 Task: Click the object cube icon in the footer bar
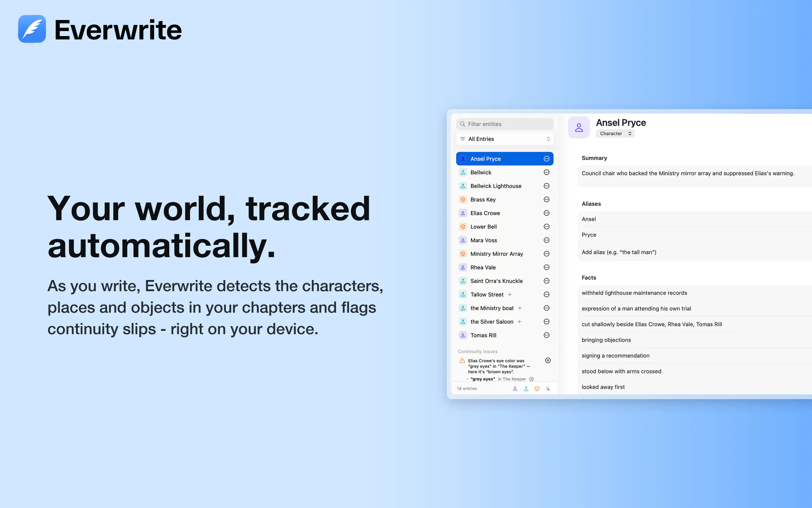click(537, 389)
